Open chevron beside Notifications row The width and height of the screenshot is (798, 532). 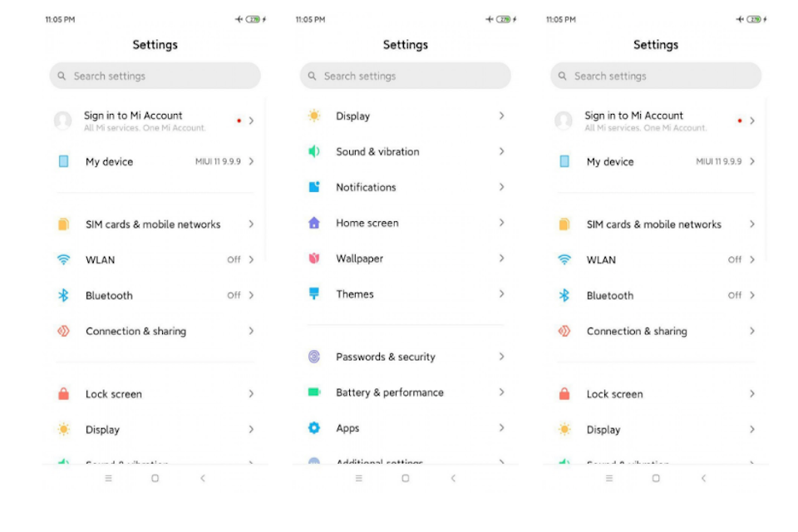tap(501, 187)
